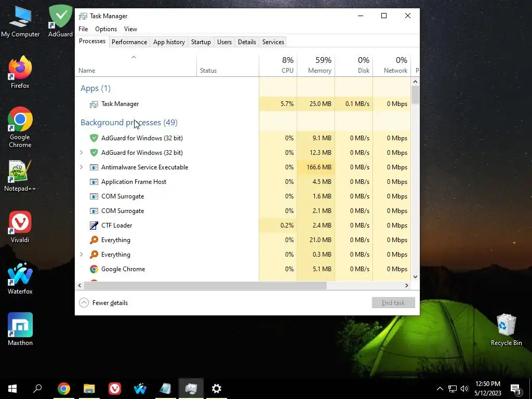Launch Firefox from the desktop

pos(20,73)
